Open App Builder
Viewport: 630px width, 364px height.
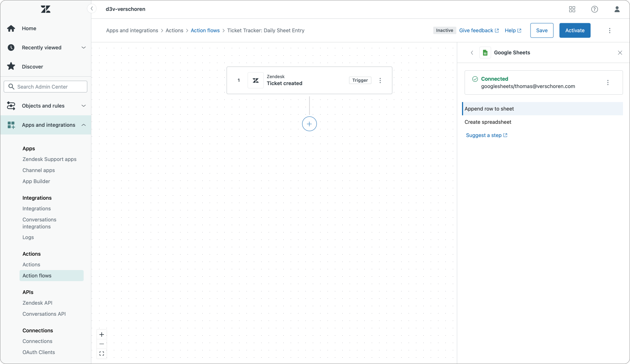(x=36, y=181)
